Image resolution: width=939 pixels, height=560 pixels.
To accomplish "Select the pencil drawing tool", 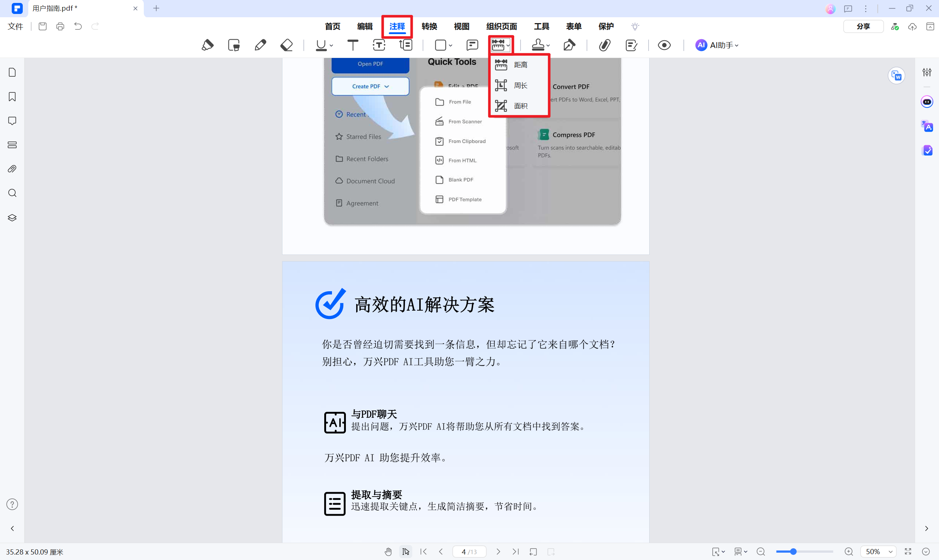I will pos(260,45).
